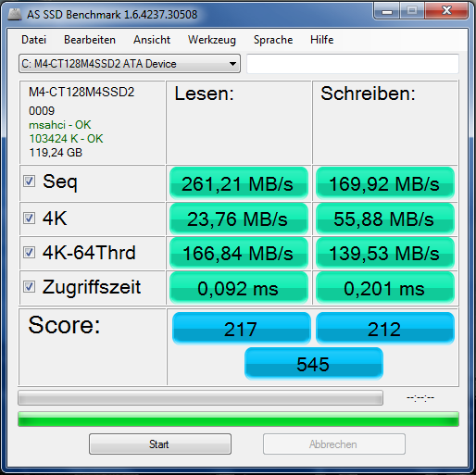The height and width of the screenshot is (475, 476).
Task: Close the AS SSD Benchmark window
Action: pyautogui.click(x=446, y=11)
